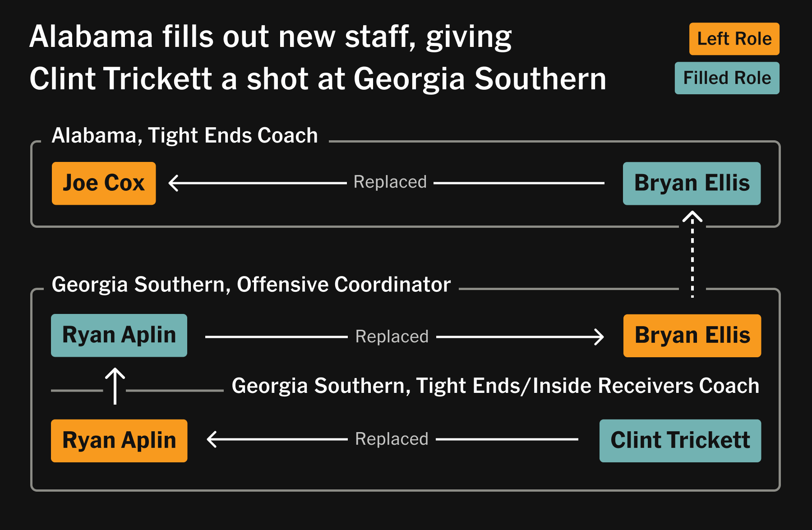Screen dimensions: 812x530
Task: Click the teal Filled Role legend swatch
Action: 727,78
